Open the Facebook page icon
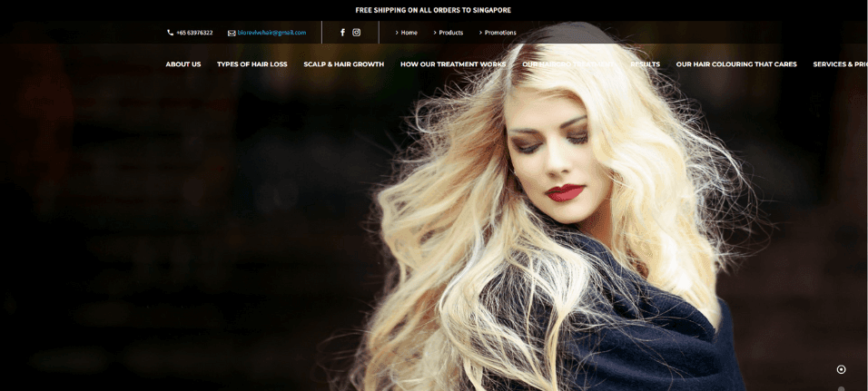868x391 pixels. [342, 33]
